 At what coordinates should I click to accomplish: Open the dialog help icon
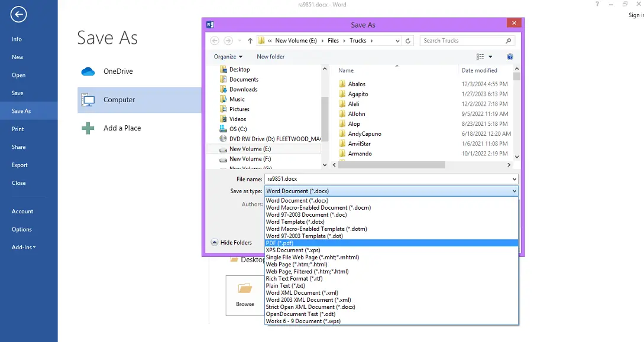pos(510,57)
